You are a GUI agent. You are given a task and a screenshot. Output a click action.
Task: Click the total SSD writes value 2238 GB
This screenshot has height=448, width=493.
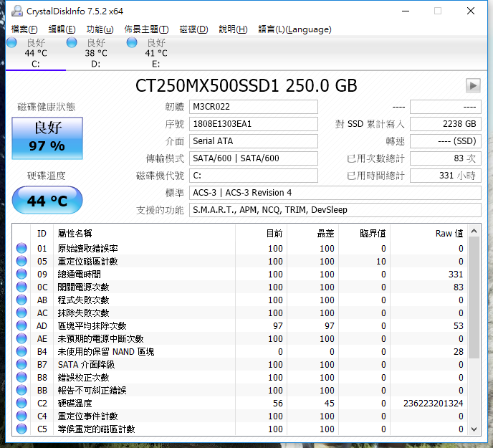(x=446, y=124)
